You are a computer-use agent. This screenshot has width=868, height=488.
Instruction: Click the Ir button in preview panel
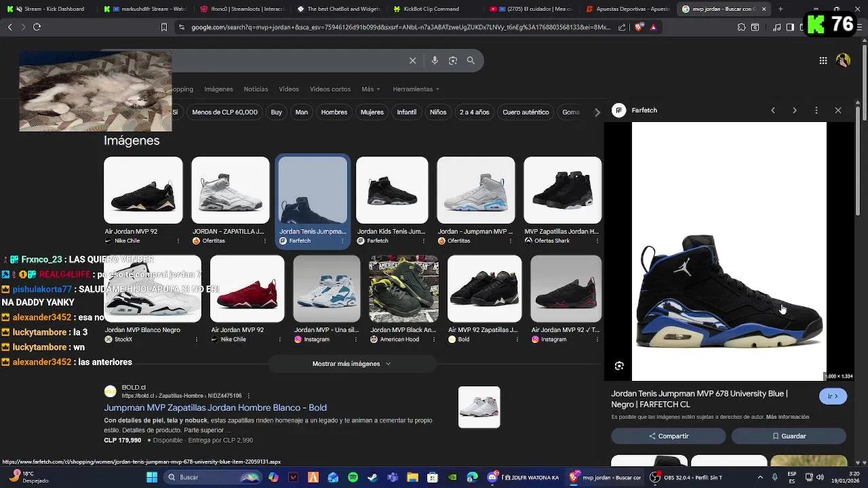(833, 396)
